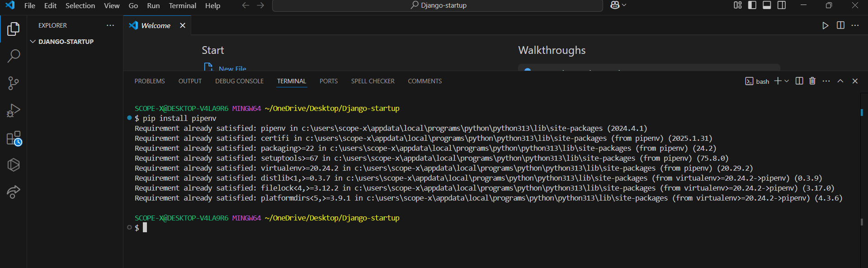
Task: Click the EXPLORER title label
Action: click(52, 25)
